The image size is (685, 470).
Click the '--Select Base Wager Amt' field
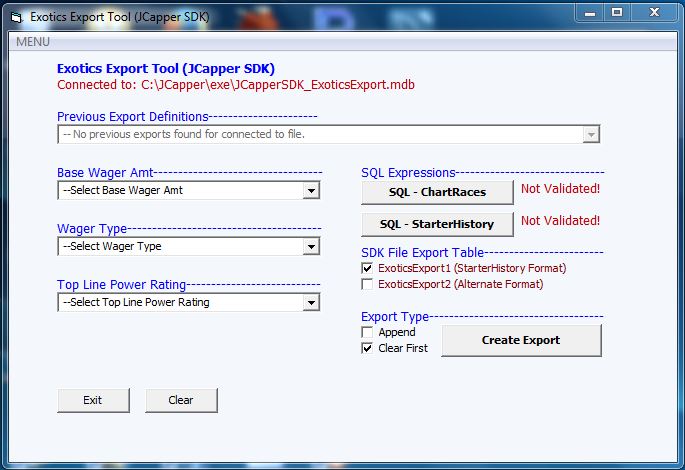point(189,190)
